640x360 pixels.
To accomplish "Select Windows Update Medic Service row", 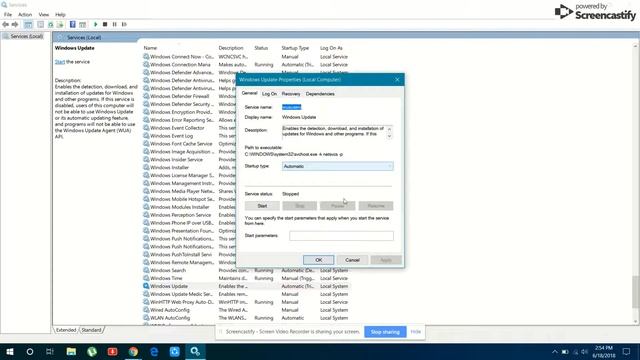I will coord(246,294).
